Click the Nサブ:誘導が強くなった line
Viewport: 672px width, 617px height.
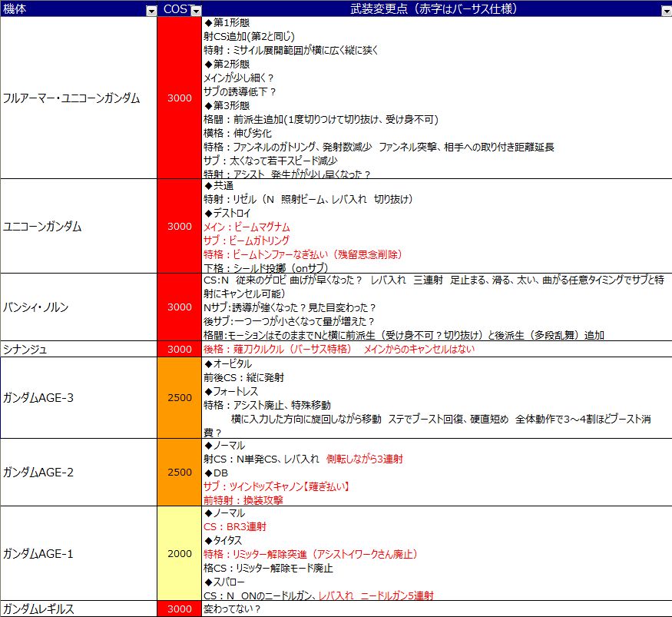pos(290,307)
